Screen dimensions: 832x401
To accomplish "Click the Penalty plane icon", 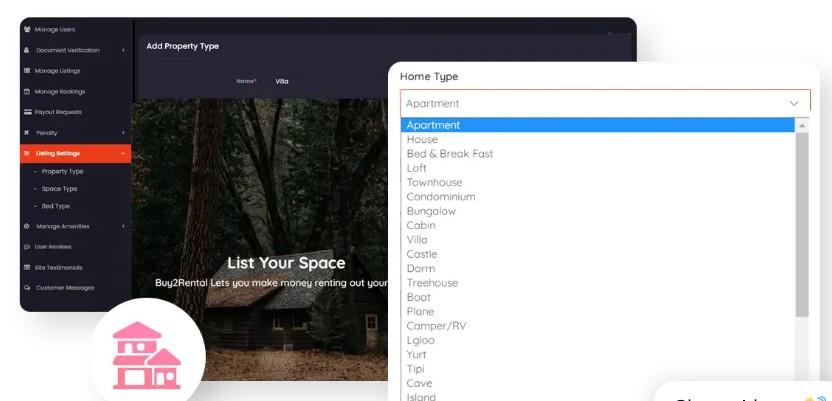I will click(27, 133).
